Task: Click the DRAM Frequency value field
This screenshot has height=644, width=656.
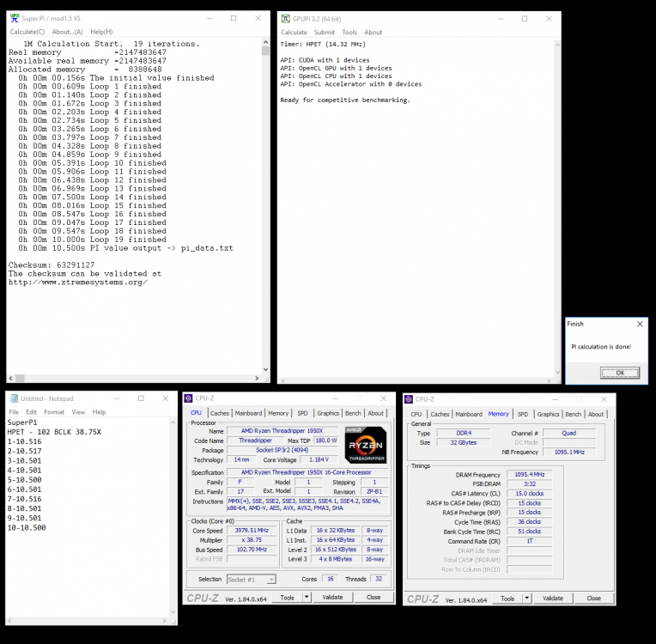Action: tap(530, 475)
